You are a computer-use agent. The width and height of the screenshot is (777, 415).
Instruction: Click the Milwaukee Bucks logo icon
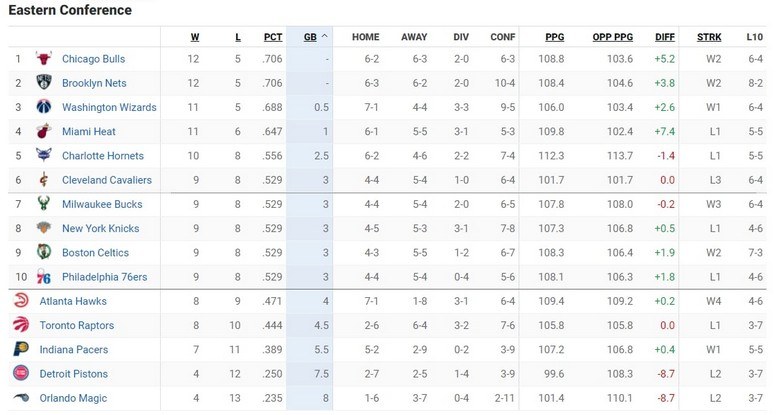coord(44,204)
